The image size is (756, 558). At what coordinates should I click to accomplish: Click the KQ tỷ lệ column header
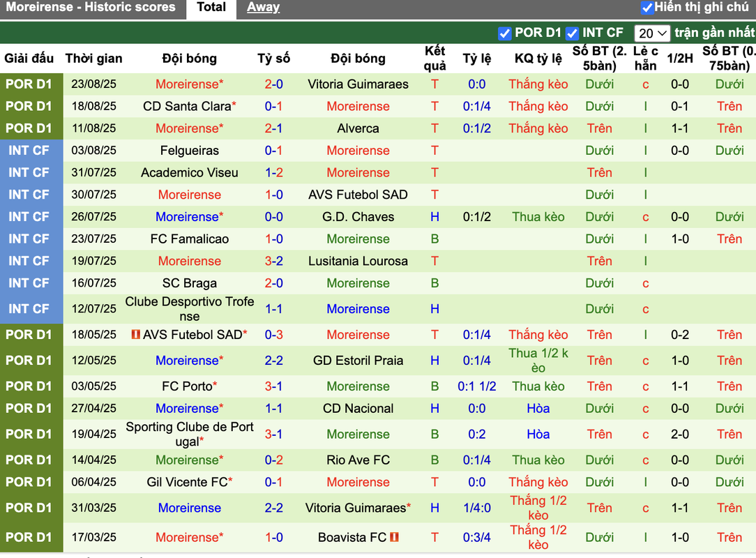[x=538, y=59]
